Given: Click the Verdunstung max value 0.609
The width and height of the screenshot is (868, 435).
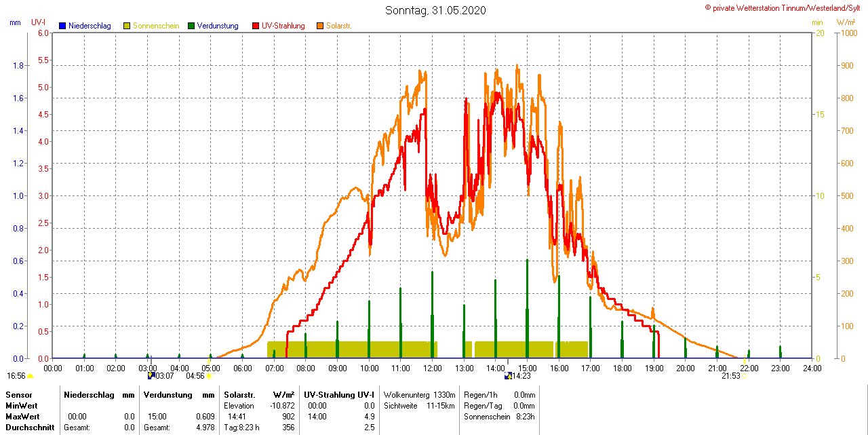Looking at the screenshot, I should pyautogui.click(x=207, y=416).
